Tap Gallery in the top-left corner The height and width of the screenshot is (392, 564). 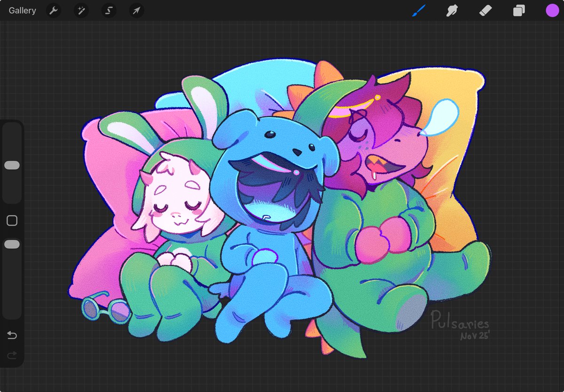tap(22, 10)
